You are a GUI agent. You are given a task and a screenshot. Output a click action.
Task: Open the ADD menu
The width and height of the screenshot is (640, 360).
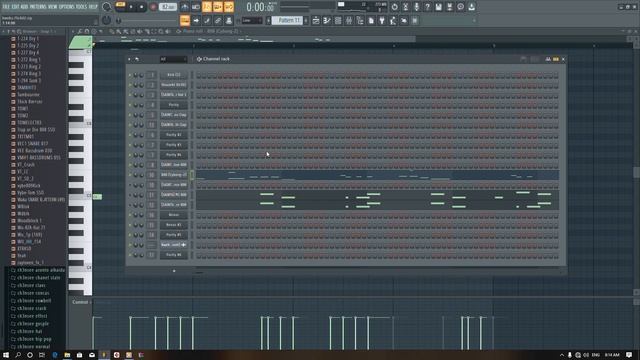click(x=24, y=7)
